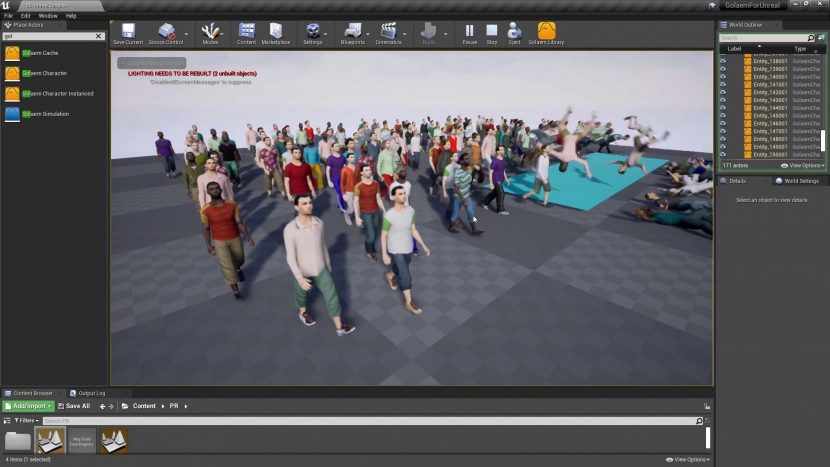Open the Settings dropdown arrow

pyautogui.click(x=325, y=34)
